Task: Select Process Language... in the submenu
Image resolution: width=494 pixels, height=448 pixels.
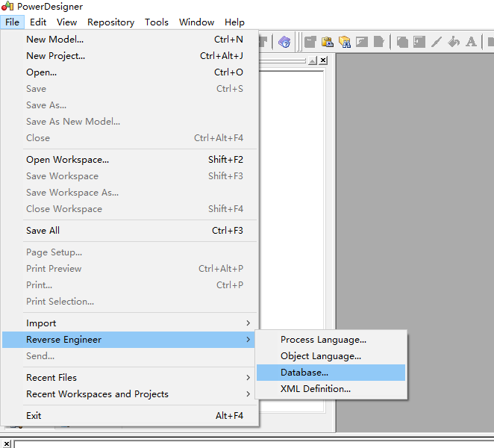Action: tap(331, 340)
